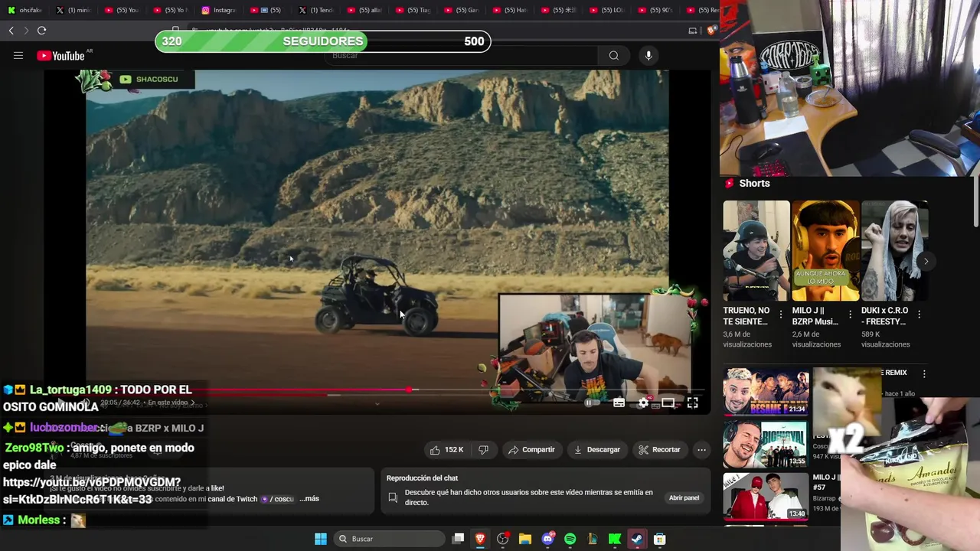Open the video player settings gear
The image size is (980, 551).
(644, 403)
